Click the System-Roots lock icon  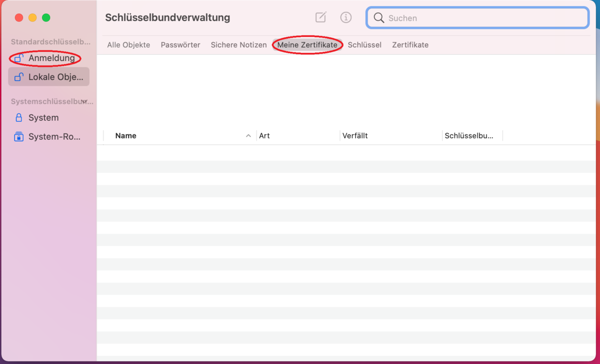click(19, 136)
